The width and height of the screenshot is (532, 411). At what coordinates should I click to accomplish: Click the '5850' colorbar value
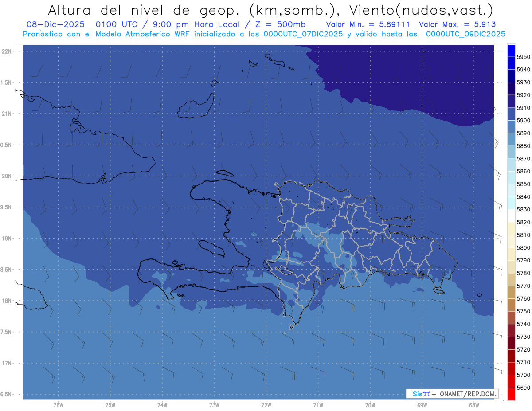pyautogui.click(x=523, y=184)
